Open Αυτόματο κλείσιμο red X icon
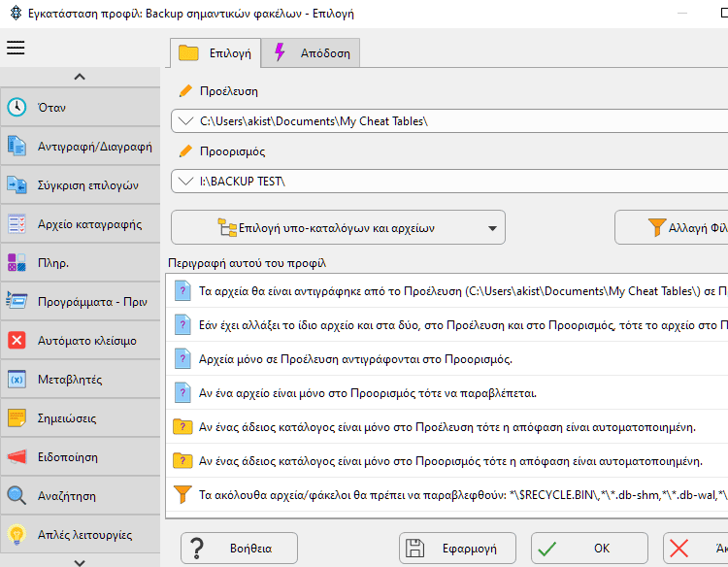The width and height of the screenshot is (728, 567). pyautogui.click(x=17, y=341)
